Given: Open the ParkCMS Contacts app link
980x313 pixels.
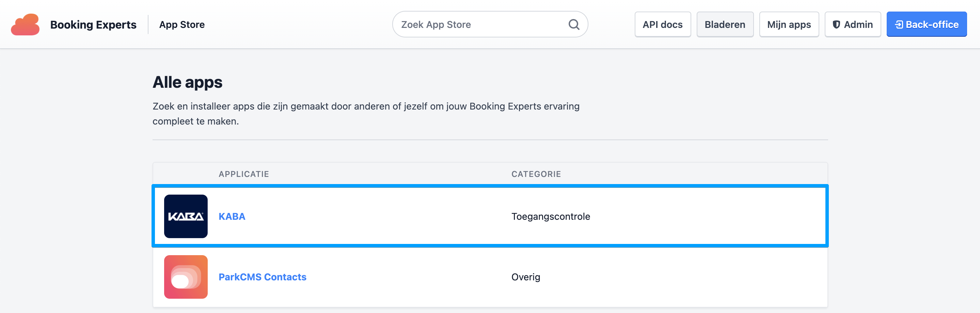Looking at the screenshot, I should 262,277.
